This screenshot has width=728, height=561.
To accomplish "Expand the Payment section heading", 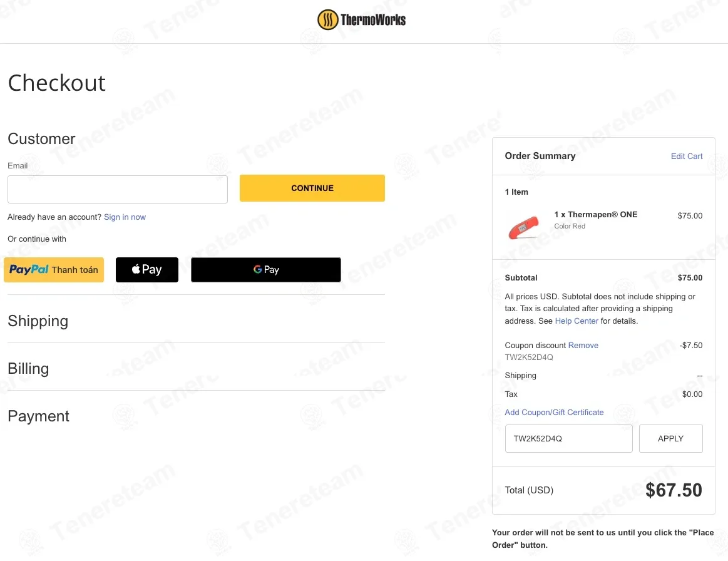I will 39,416.
